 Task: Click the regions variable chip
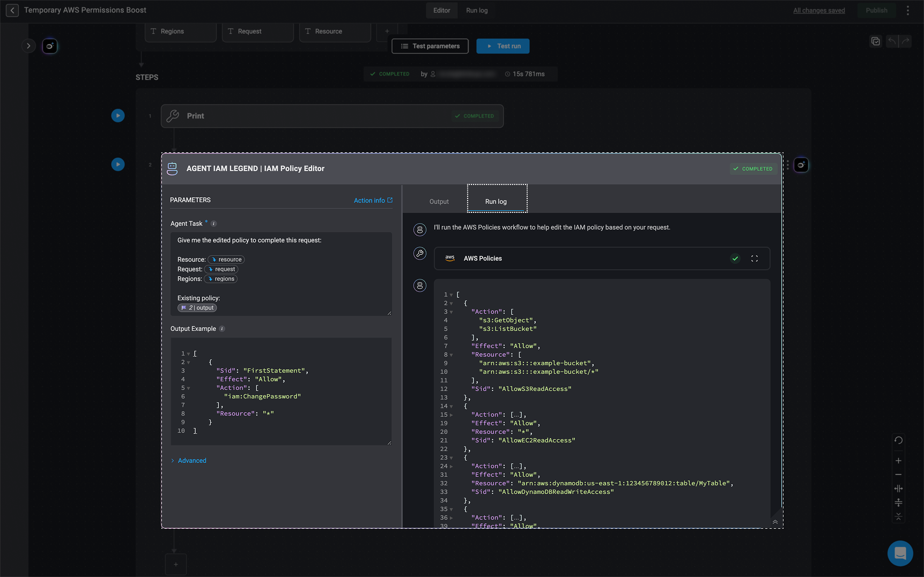(x=221, y=279)
